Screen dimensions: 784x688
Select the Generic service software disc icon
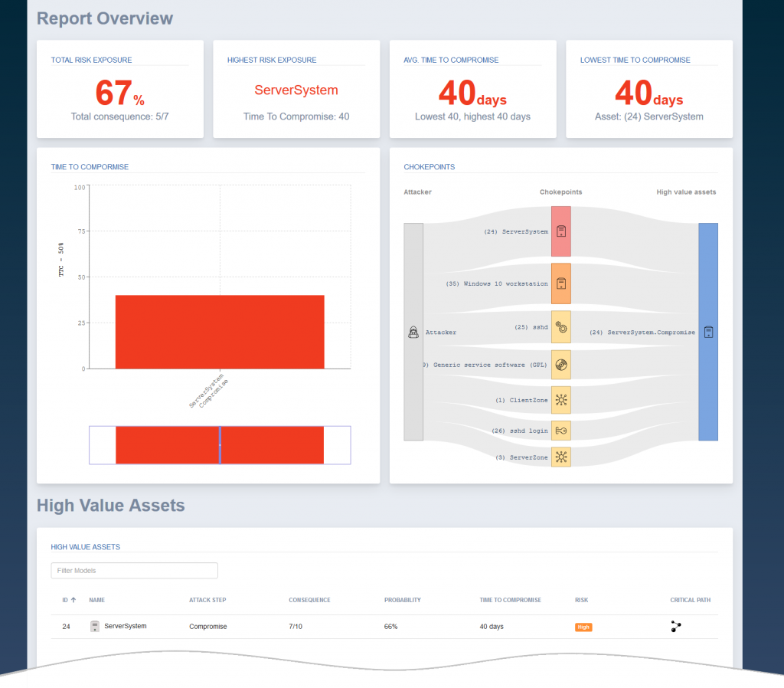point(561,365)
